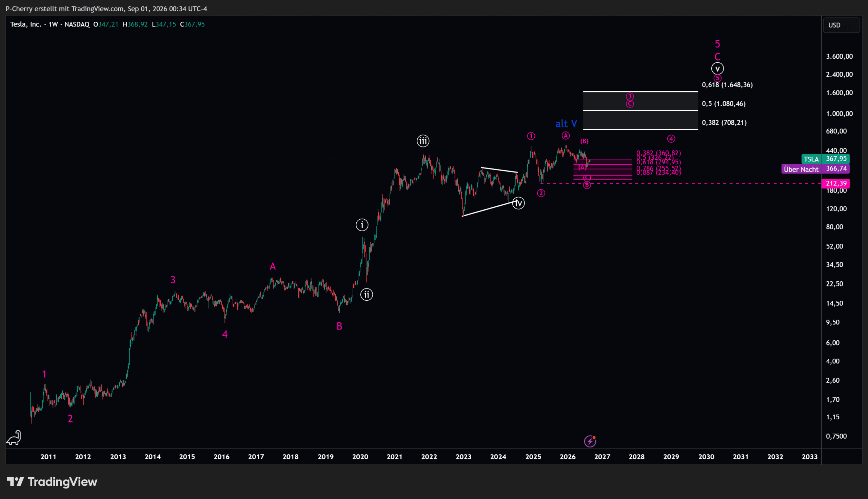Click the circled iii wave label
The image size is (868, 499).
point(423,141)
